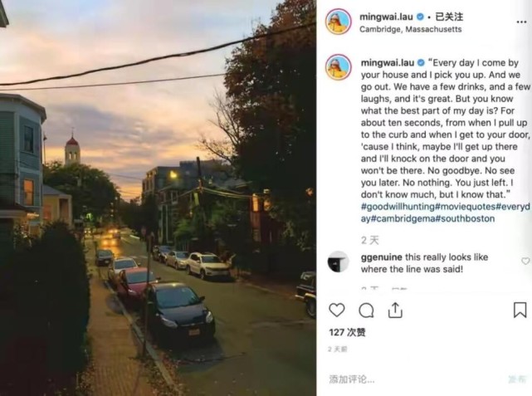Viewport: 532px width, 396px height.
Task: Click the 发布 post comment button
Action: (x=517, y=379)
